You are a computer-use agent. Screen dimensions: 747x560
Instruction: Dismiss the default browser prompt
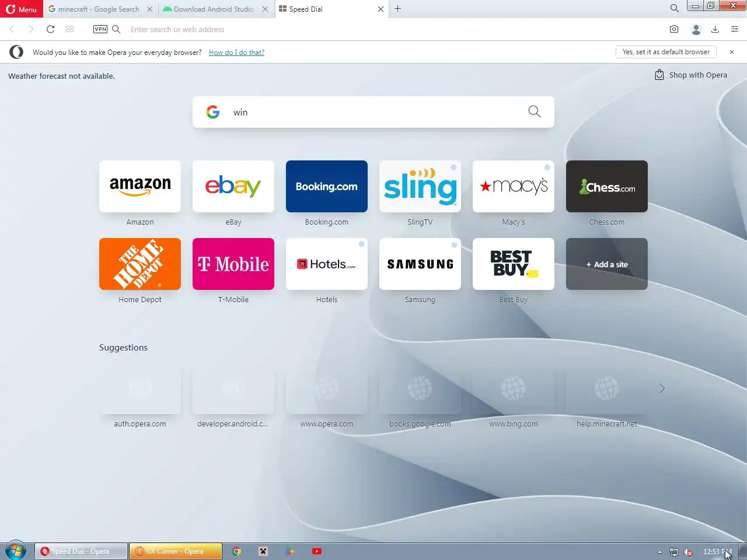coord(732,52)
